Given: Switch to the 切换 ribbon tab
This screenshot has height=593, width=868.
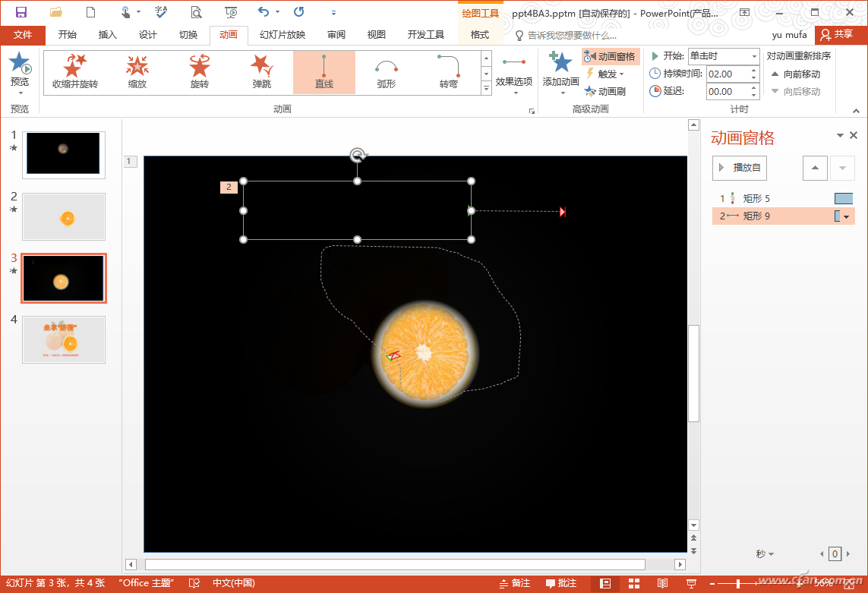Looking at the screenshot, I should pos(188,34).
